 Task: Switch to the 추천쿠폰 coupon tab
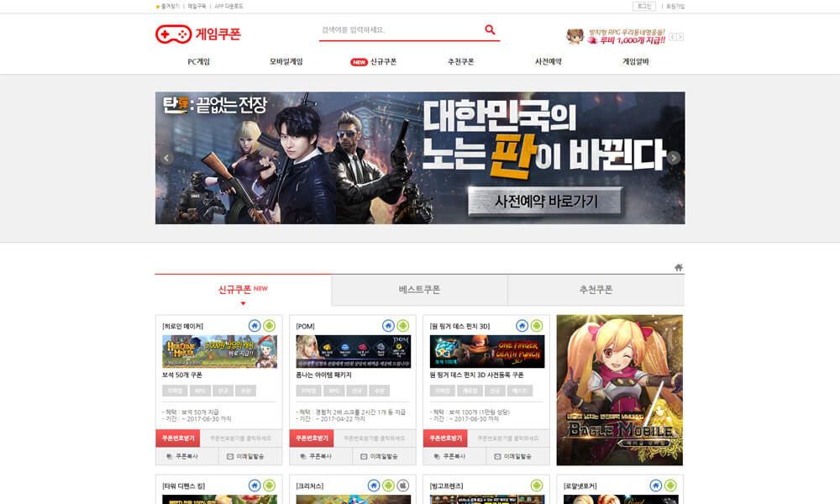[596, 290]
